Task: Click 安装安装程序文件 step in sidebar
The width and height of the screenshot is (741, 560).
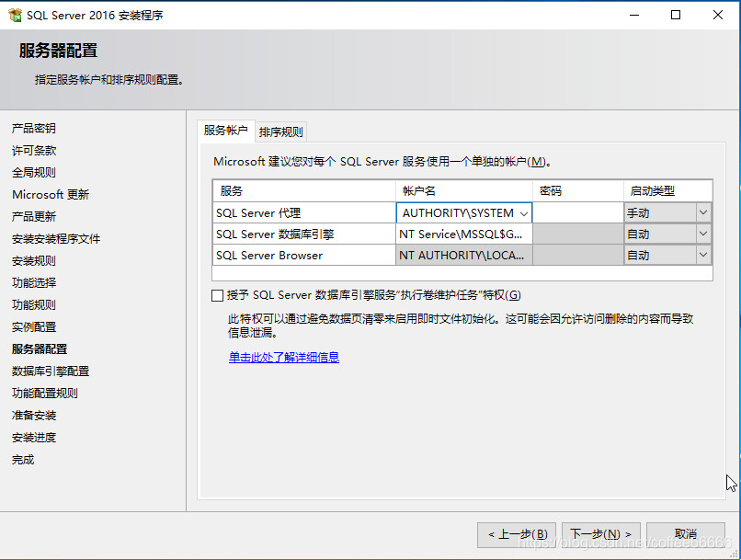Action: [x=56, y=239]
